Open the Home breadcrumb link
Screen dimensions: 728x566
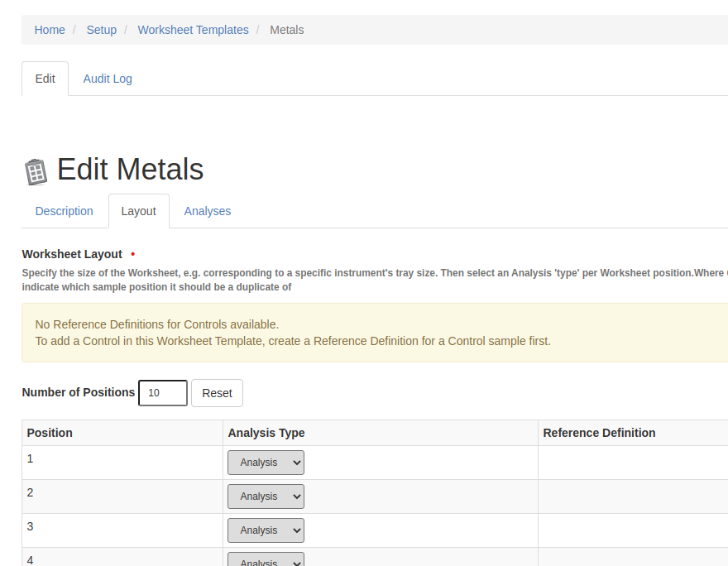tap(49, 30)
